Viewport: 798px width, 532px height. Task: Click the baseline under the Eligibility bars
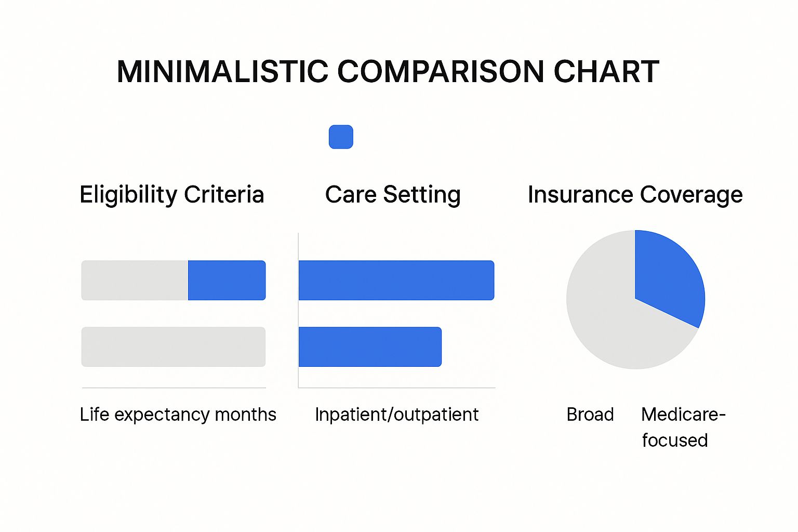(x=174, y=388)
